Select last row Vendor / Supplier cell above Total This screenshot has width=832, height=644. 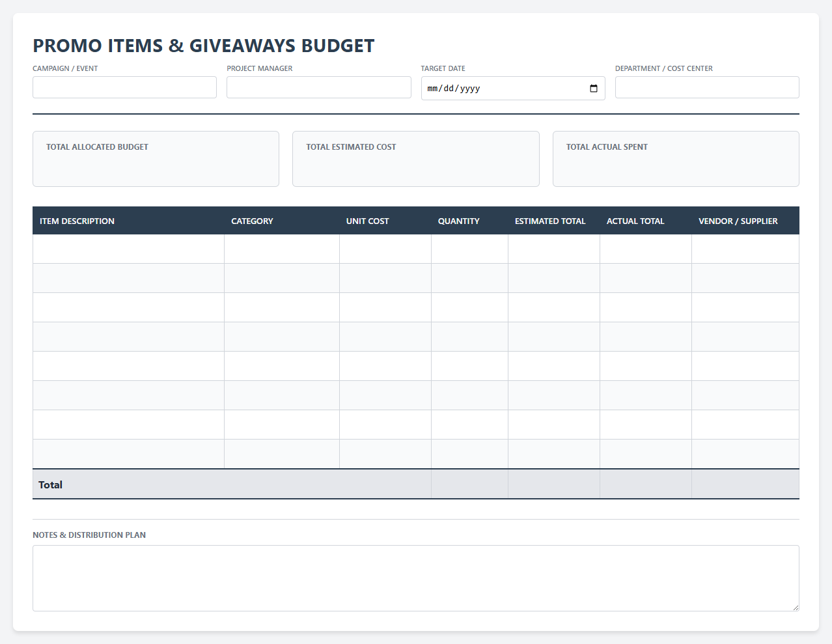(x=745, y=454)
